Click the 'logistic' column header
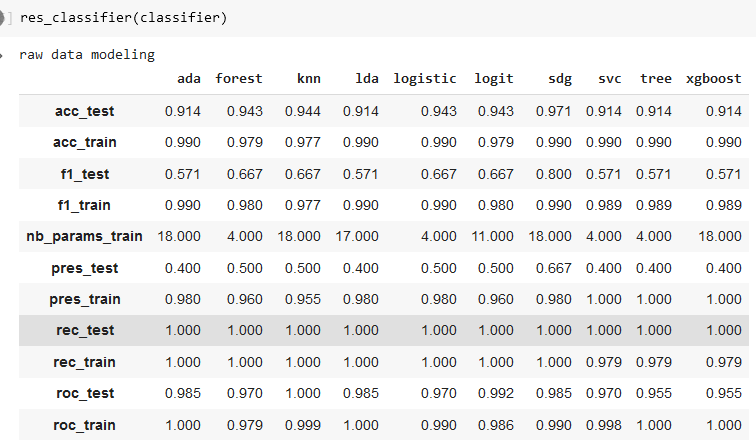The height and width of the screenshot is (448, 756). tap(425, 78)
